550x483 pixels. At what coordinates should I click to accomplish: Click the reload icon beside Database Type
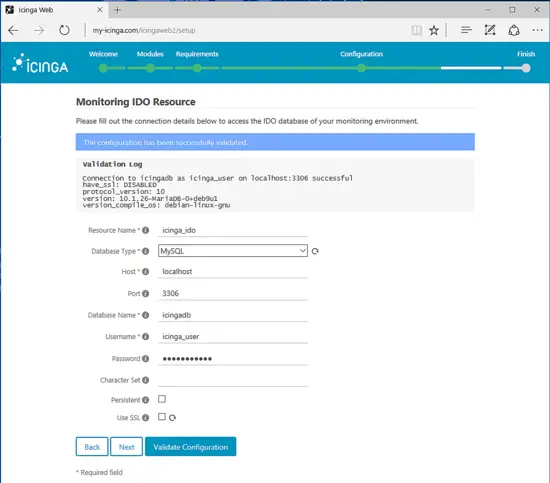(315, 251)
